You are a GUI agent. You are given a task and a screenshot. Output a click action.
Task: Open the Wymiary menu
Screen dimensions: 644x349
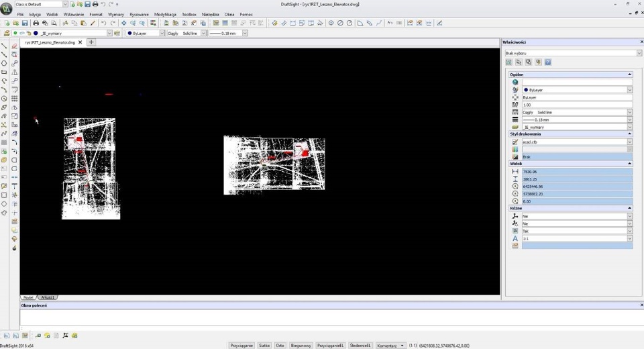(x=116, y=14)
